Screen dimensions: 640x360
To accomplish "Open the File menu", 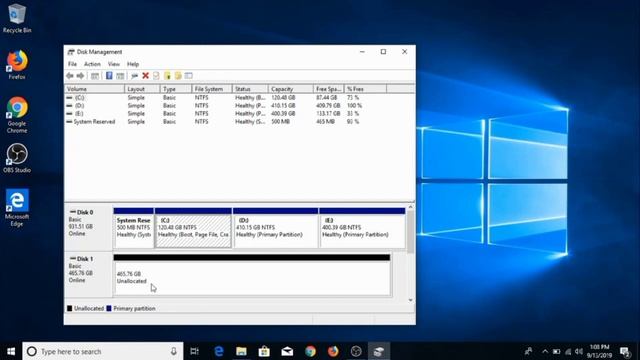I will pos(72,64).
